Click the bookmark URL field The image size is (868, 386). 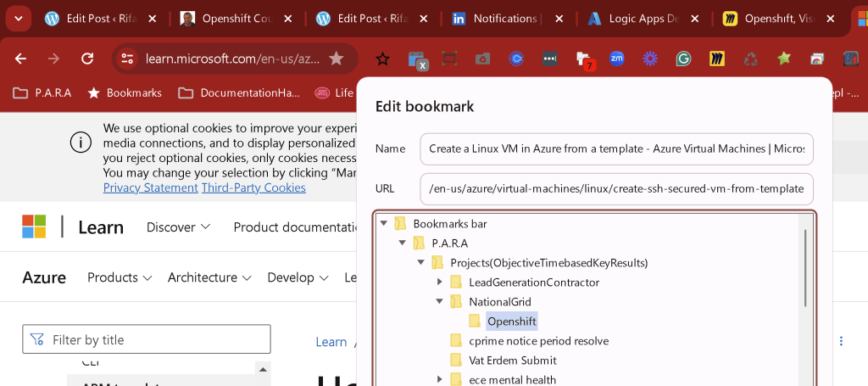(x=617, y=189)
